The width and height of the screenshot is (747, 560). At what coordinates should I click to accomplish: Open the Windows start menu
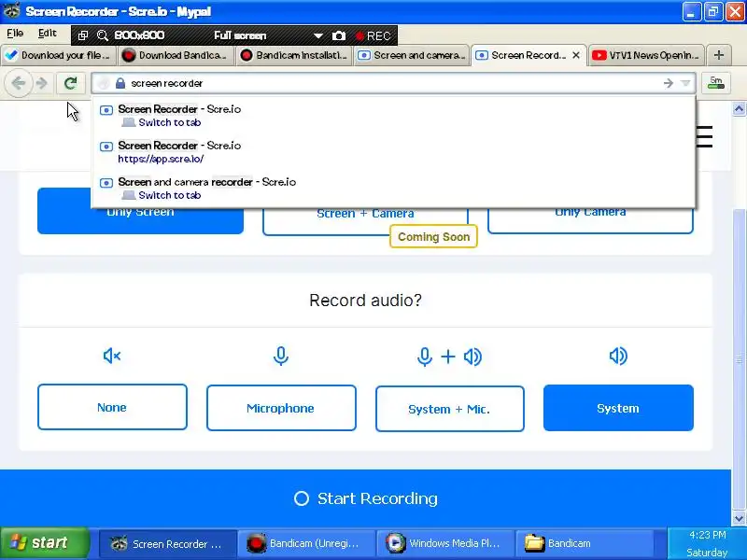(44, 543)
